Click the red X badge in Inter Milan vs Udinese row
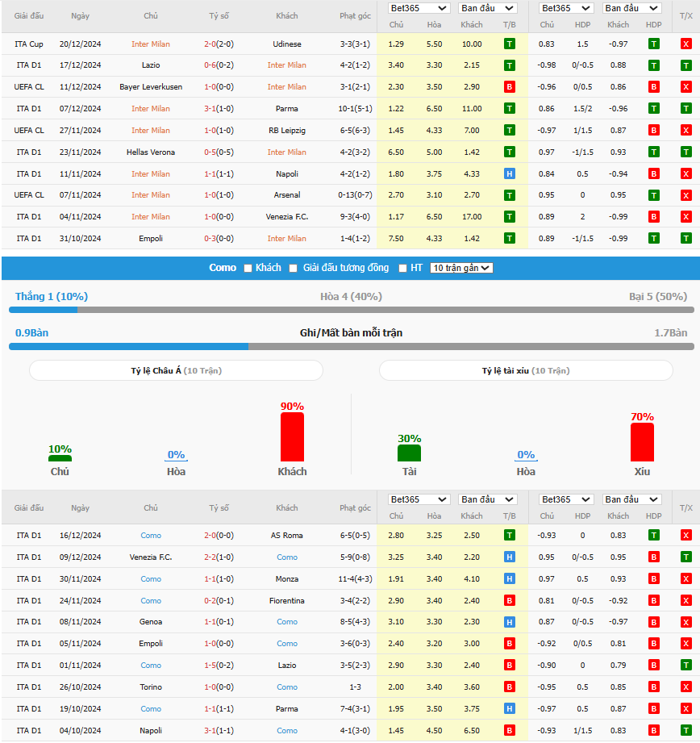The height and width of the screenshot is (743, 700). coord(685,44)
